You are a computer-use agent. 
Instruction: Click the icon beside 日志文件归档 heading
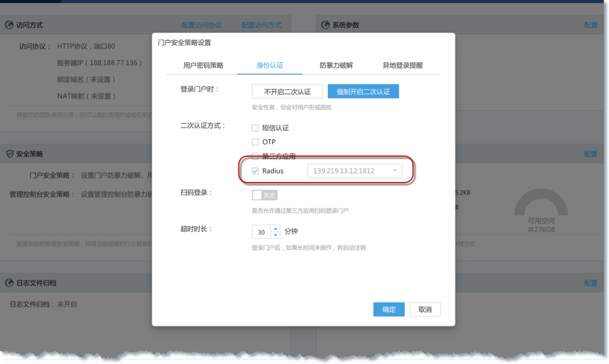coord(9,283)
